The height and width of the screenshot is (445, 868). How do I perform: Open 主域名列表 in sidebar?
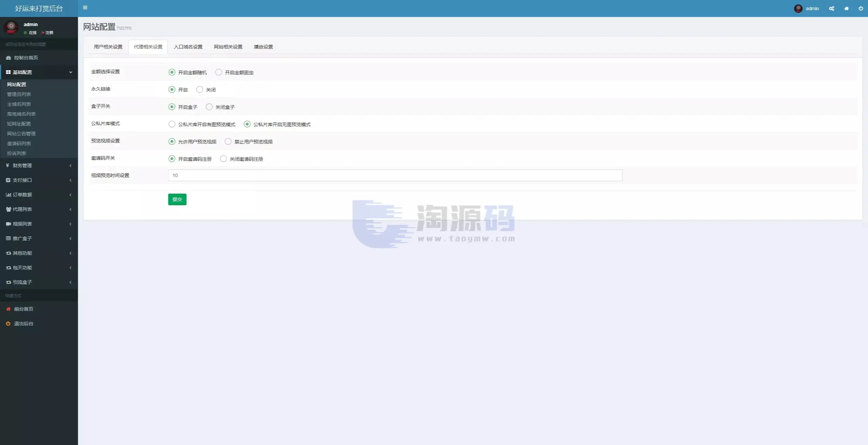(x=19, y=104)
